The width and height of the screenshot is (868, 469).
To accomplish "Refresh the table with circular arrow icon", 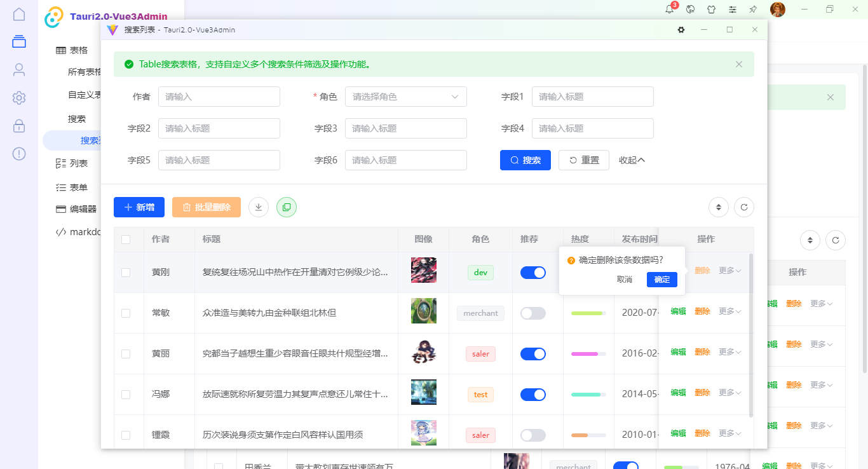I will point(743,207).
